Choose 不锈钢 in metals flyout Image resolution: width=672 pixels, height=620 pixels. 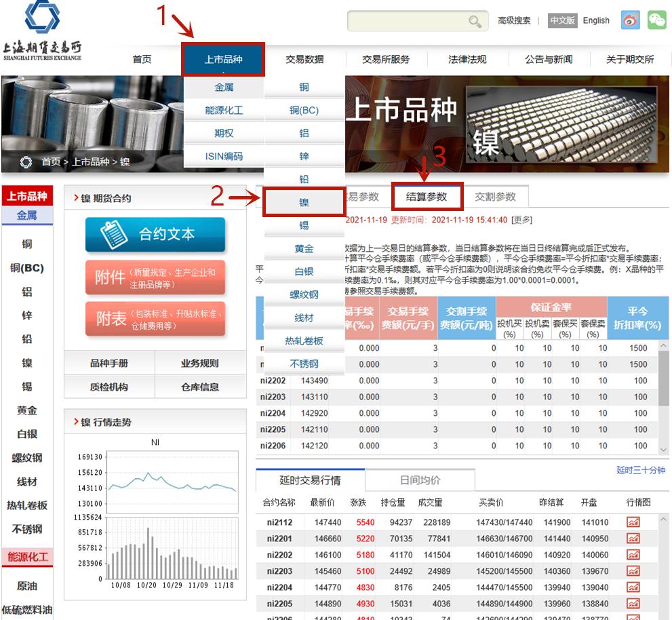tap(304, 364)
